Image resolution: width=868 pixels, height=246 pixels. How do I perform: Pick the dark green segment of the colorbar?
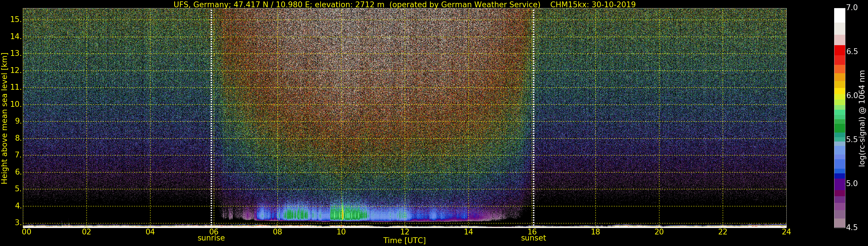click(840, 128)
